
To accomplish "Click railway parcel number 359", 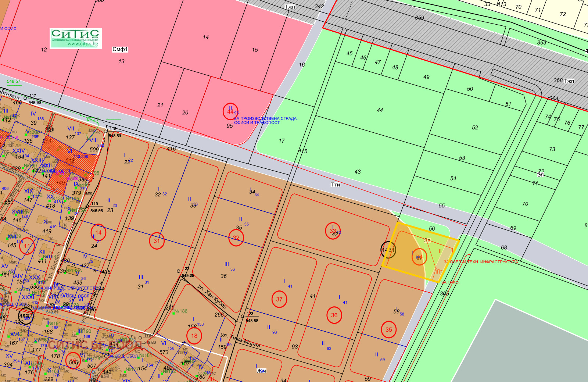I will 420,18.
